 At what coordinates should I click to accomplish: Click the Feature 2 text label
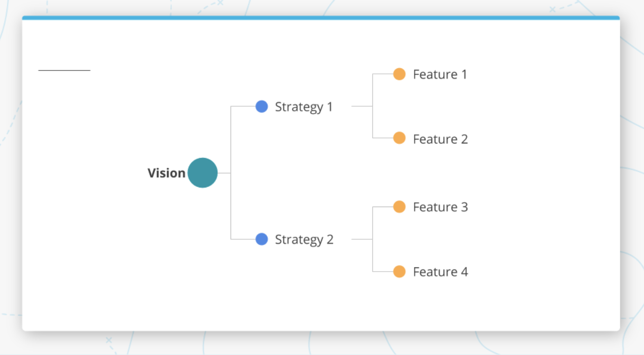coord(440,139)
